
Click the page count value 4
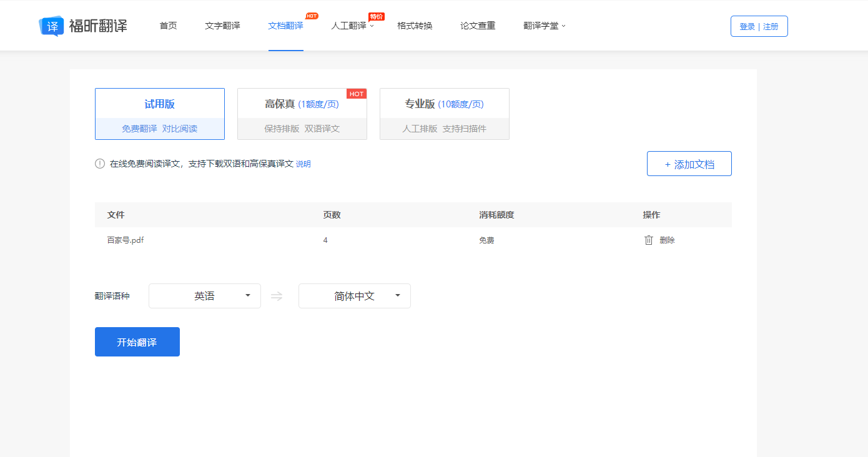(x=325, y=240)
